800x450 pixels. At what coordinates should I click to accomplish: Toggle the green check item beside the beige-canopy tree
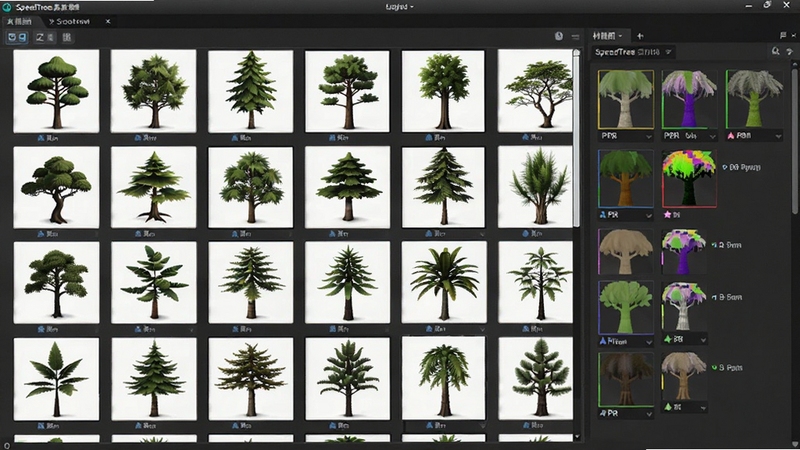point(728,367)
